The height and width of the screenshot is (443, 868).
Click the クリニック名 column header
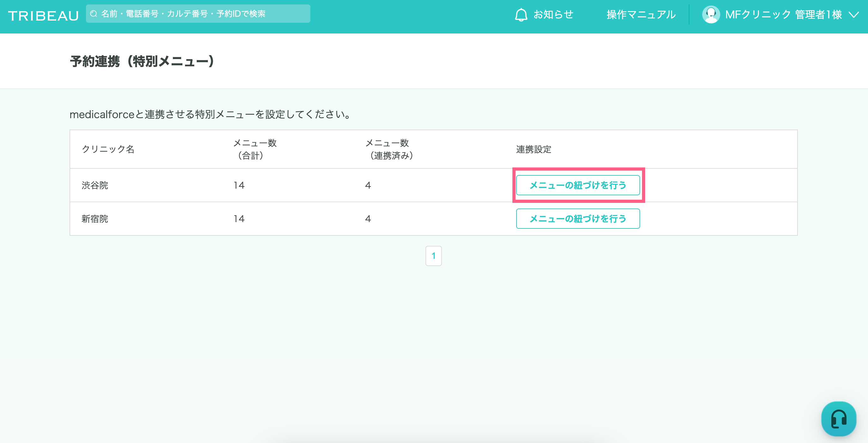click(x=108, y=149)
